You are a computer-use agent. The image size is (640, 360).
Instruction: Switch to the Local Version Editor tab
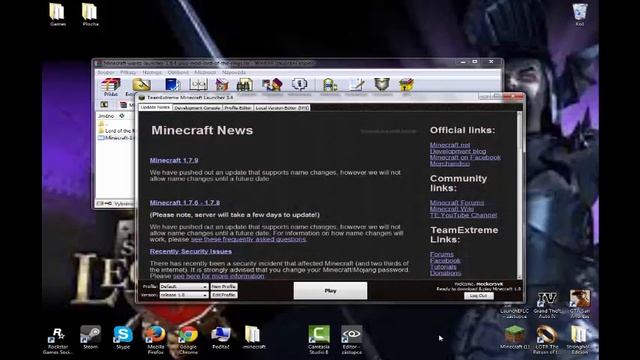pos(282,108)
